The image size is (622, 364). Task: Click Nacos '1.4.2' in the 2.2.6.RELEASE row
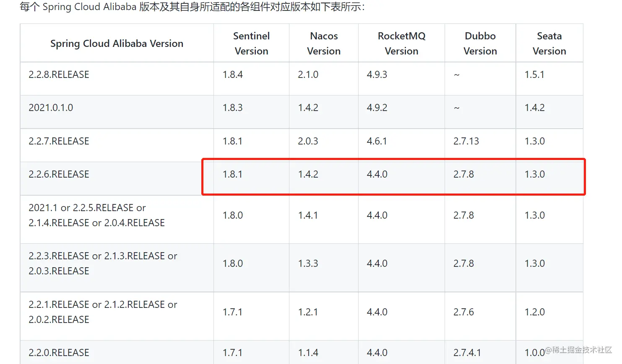(308, 174)
